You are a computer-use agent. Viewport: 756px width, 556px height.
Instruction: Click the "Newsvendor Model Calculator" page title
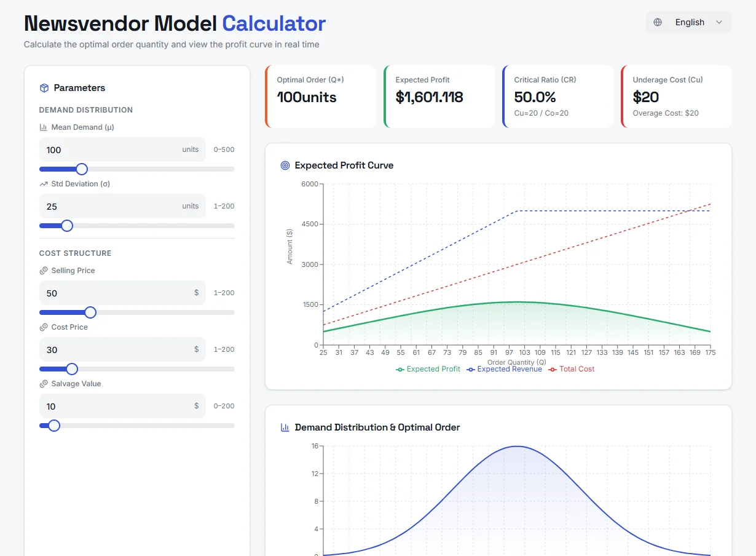coord(175,23)
